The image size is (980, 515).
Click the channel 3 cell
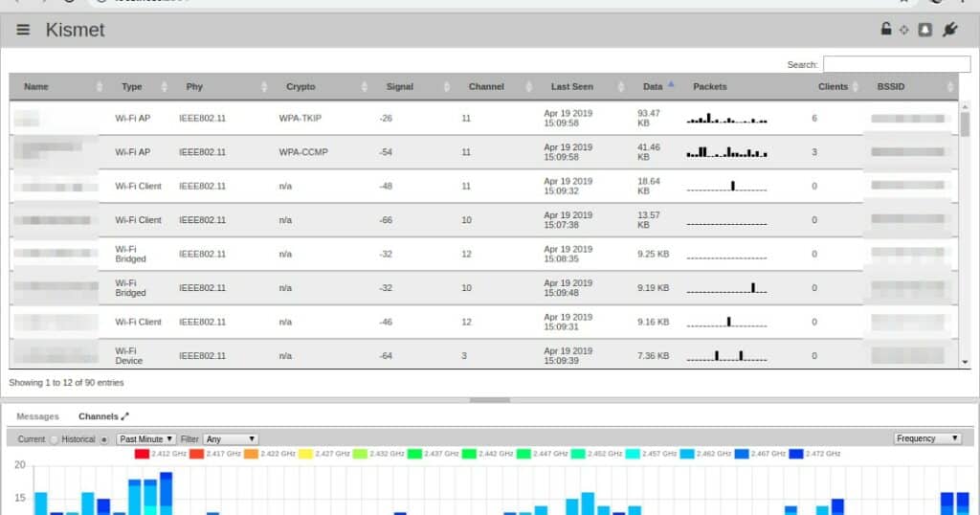[x=464, y=356]
